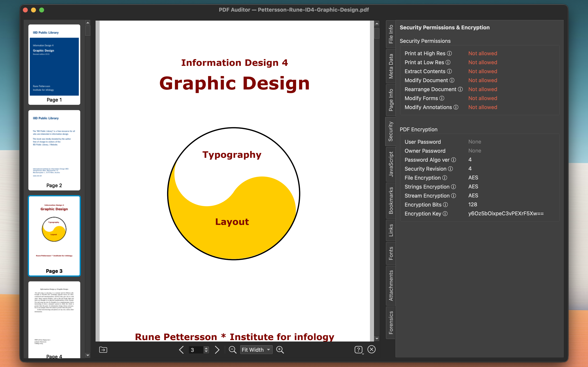Image resolution: width=588 pixels, height=367 pixels.
Task: Open the help question mark icon
Action: pos(359,349)
